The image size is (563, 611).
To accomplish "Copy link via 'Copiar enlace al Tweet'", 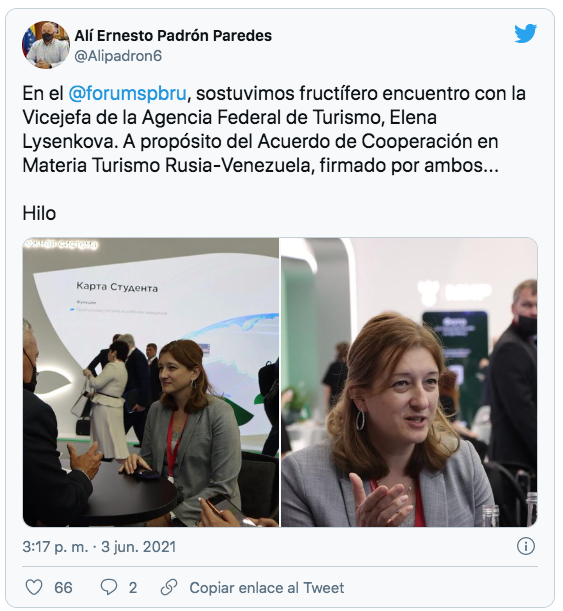I will pos(266,588).
